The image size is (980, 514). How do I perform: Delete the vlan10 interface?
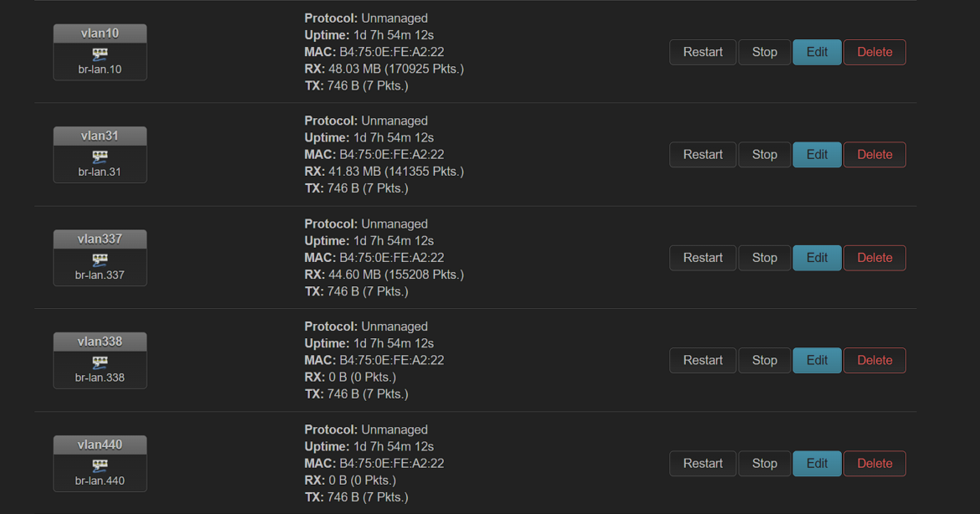tap(874, 52)
